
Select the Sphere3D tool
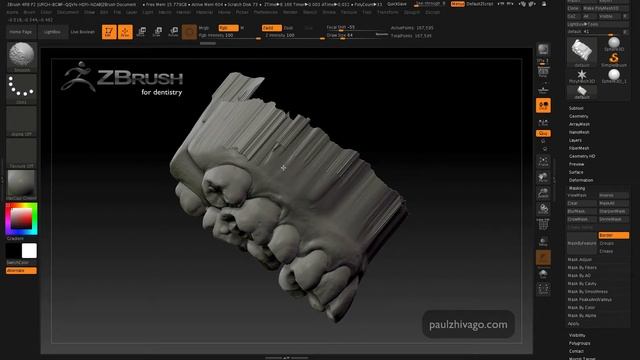tap(614, 44)
